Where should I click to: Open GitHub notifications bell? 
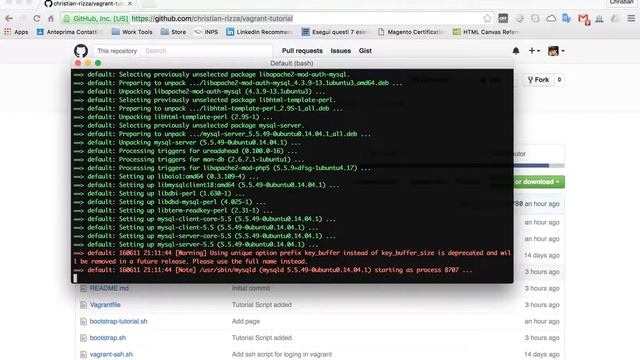(516, 51)
